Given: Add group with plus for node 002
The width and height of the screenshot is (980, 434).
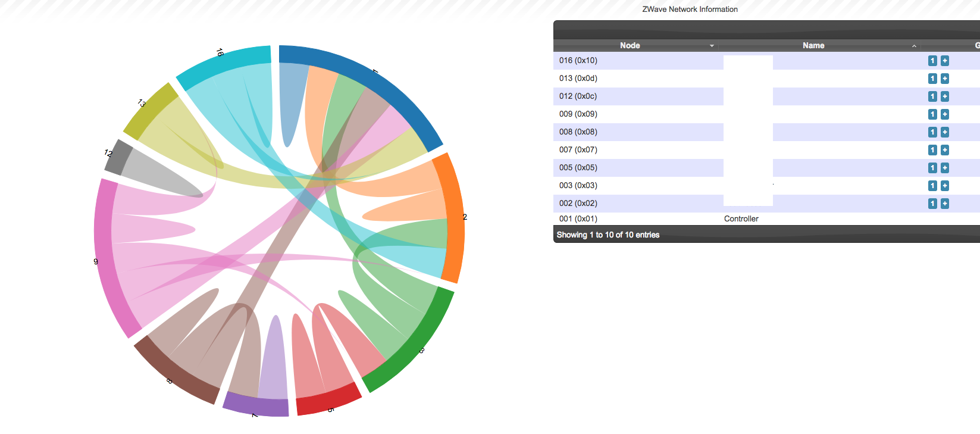Looking at the screenshot, I should click(x=944, y=204).
